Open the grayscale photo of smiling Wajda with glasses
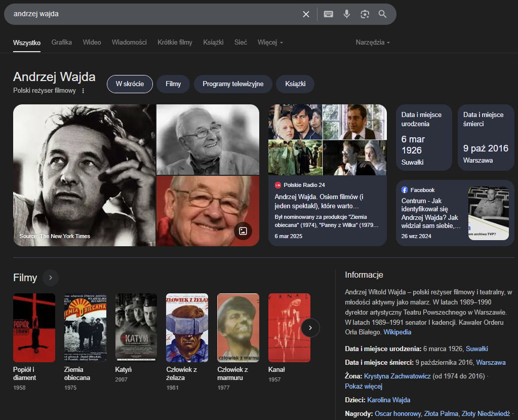The width and height of the screenshot is (518, 420). tap(208, 139)
